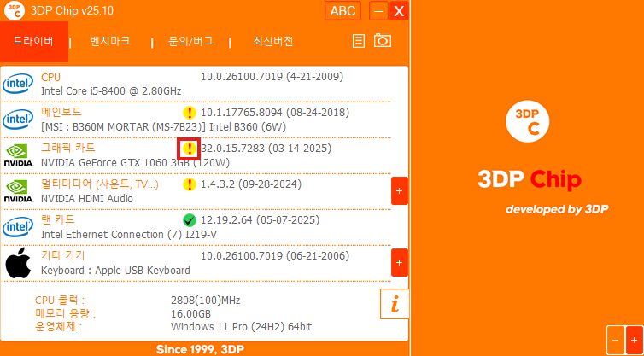Click driver version 10.1.17765.8094 text
Viewport: 644px width, 356px height.
pyautogui.click(x=275, y=113)
